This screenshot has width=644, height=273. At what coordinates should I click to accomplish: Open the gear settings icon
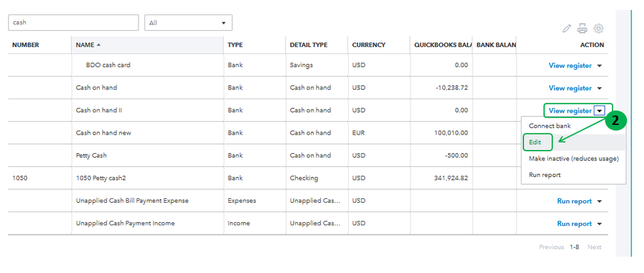pyautogui.click(x=598, y=28)
